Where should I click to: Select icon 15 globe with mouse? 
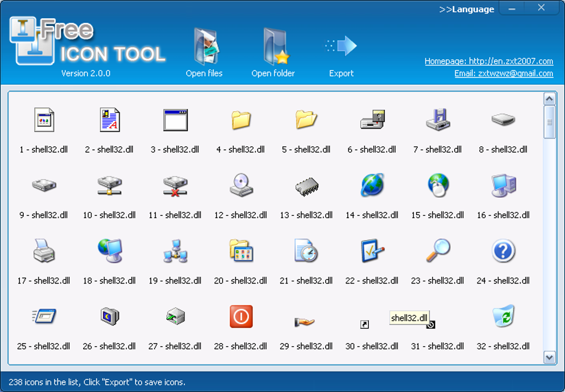point(438,185)
